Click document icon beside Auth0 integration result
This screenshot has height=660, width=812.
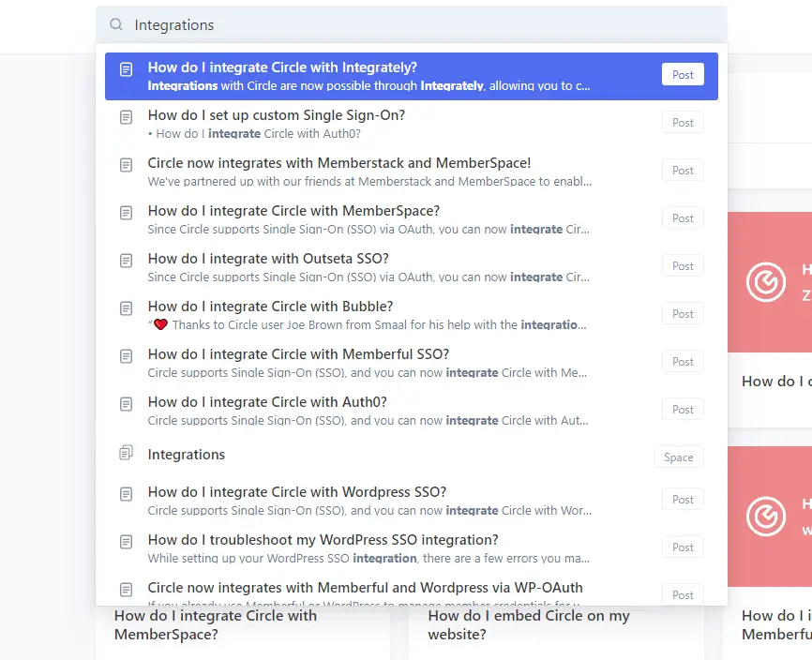126,404
